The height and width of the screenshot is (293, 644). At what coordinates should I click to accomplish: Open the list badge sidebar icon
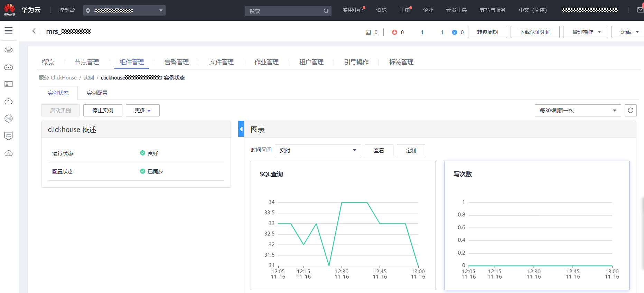pyautogui.click(x=9, y=136)
